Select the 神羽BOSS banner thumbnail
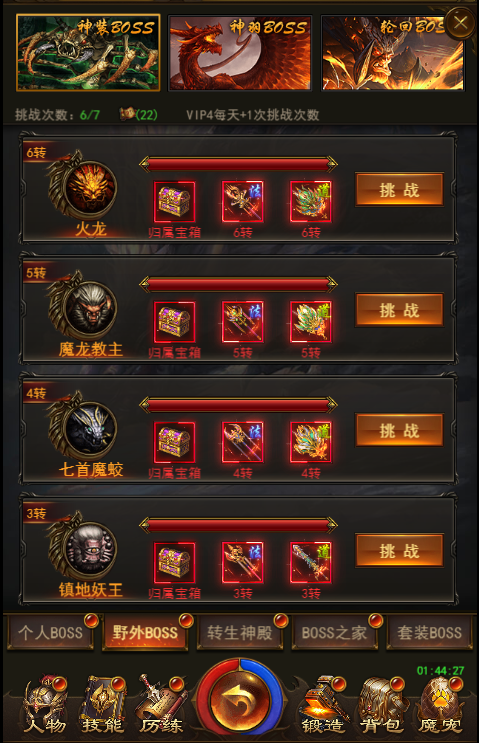The image size is (479, 743). click(x=240, y=53)
